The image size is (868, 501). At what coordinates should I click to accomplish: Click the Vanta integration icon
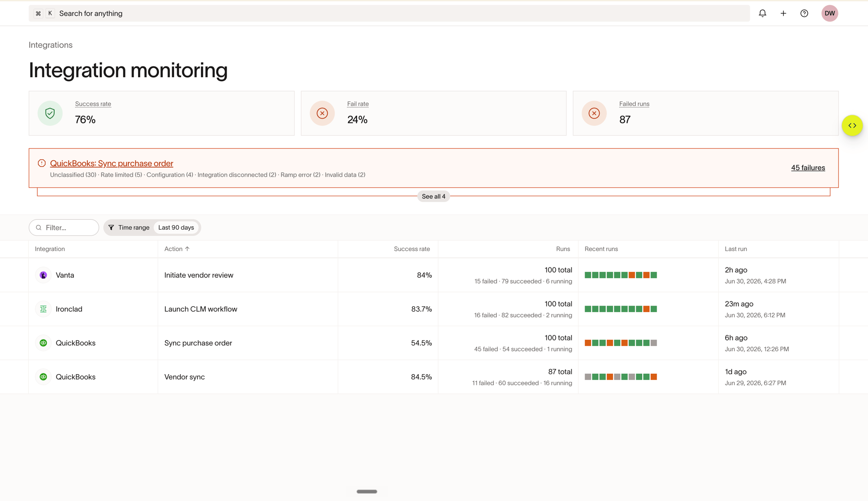(x=43, y=275)
